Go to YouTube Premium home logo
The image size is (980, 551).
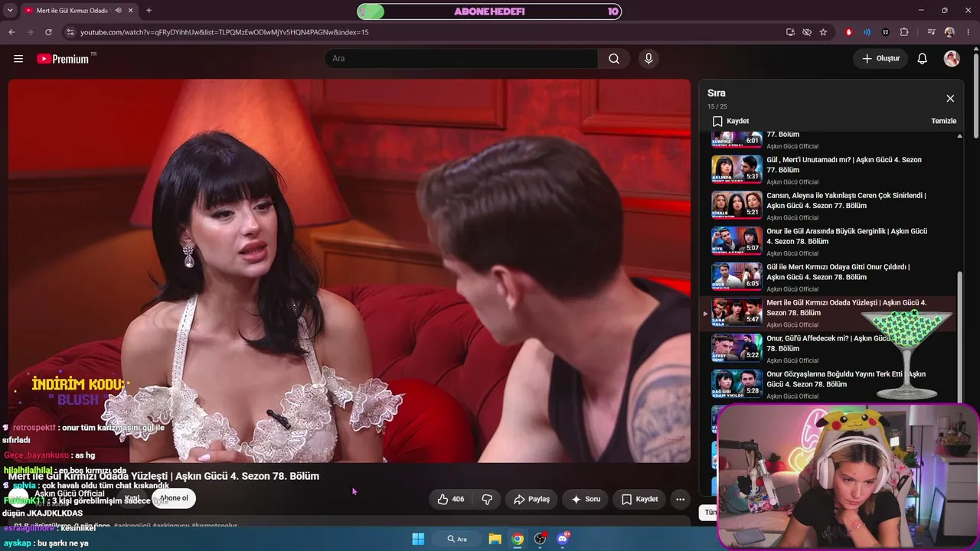[64, 59]
